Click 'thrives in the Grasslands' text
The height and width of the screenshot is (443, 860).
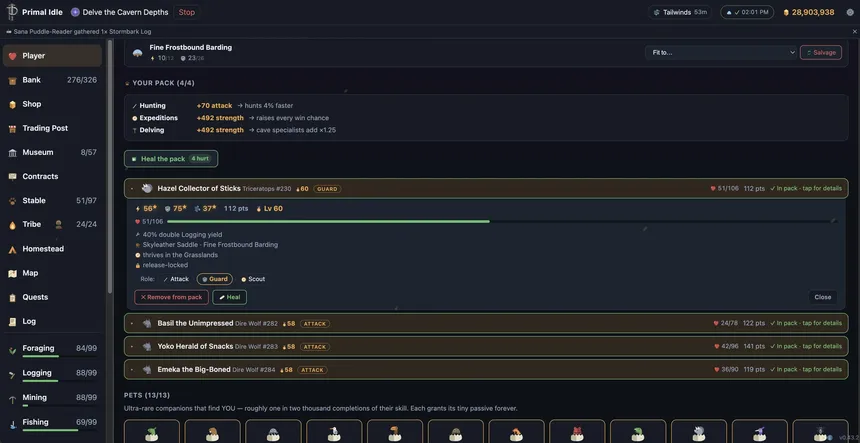pyautogui.click(x=180, y=255)
